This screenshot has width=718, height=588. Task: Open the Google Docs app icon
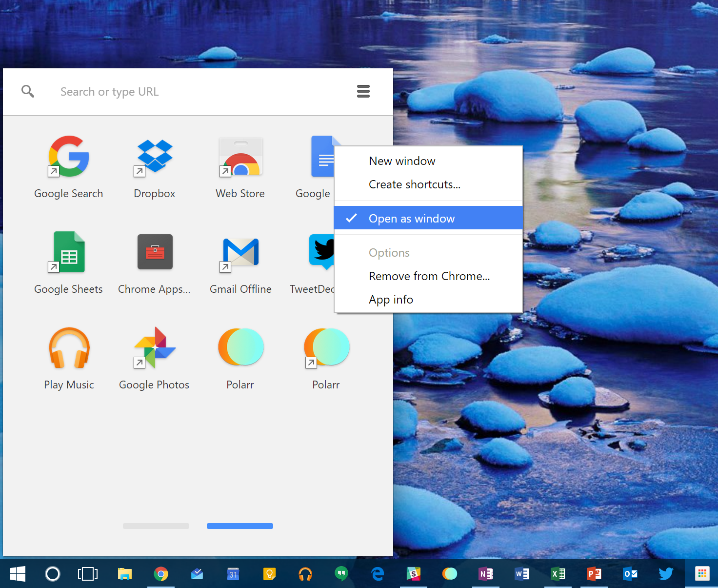pos(322,156)
